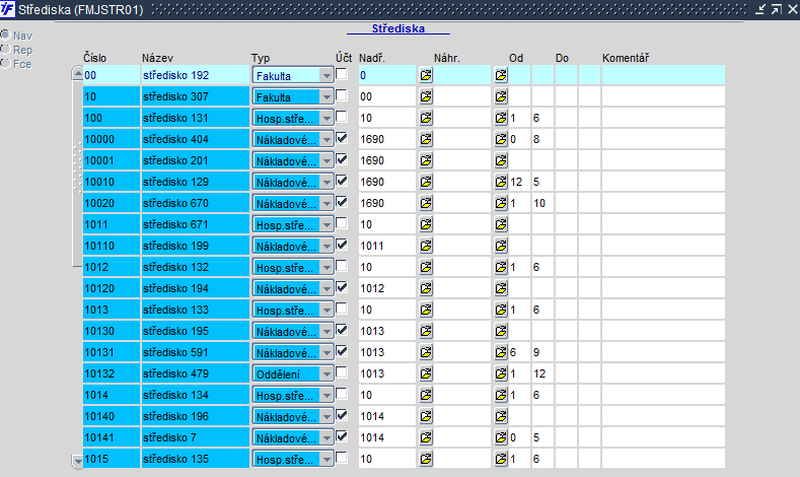Open Nadř. lookup icon for row 10131
Viewport: 800px width, 477px height.
coord(426,353)
